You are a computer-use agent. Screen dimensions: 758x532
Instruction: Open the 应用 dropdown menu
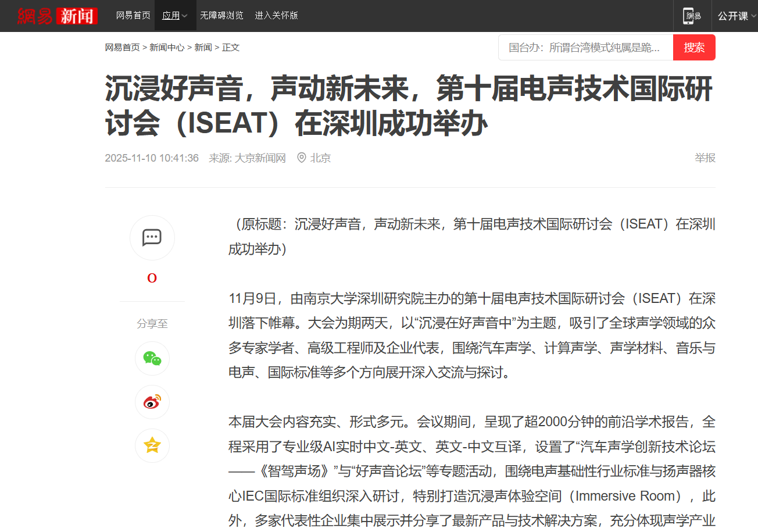pos(174,16)
